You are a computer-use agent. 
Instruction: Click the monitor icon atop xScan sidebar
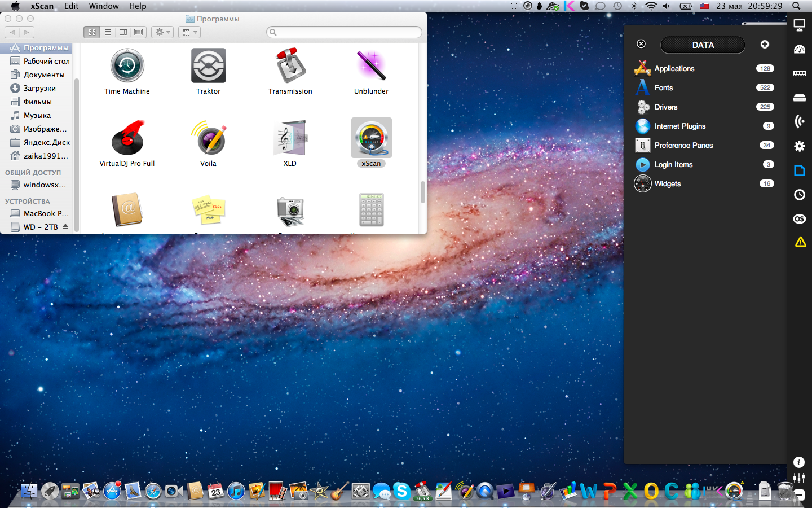(x=799, y=25)
